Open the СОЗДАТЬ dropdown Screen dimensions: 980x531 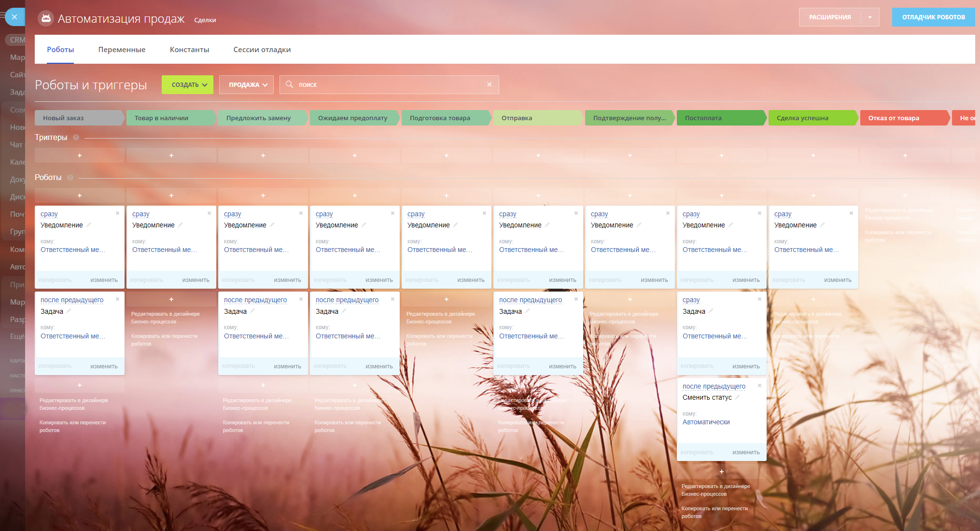click(x=187, y=84)
